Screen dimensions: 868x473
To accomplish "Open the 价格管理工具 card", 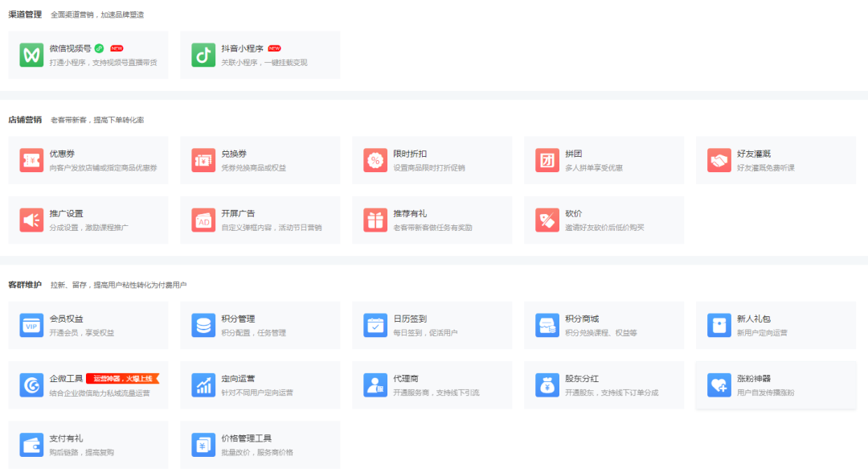I will click(260, 444).
